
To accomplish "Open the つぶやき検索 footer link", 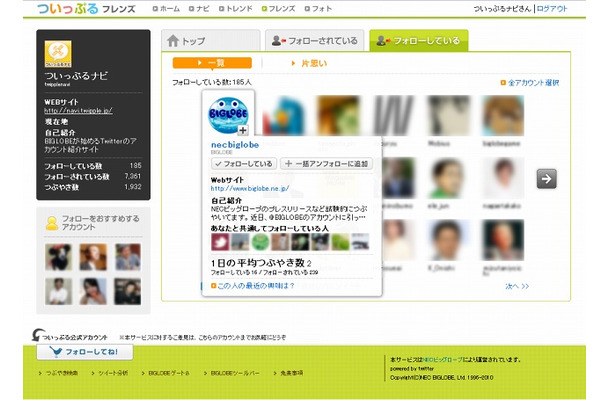I will coord(58,373).
